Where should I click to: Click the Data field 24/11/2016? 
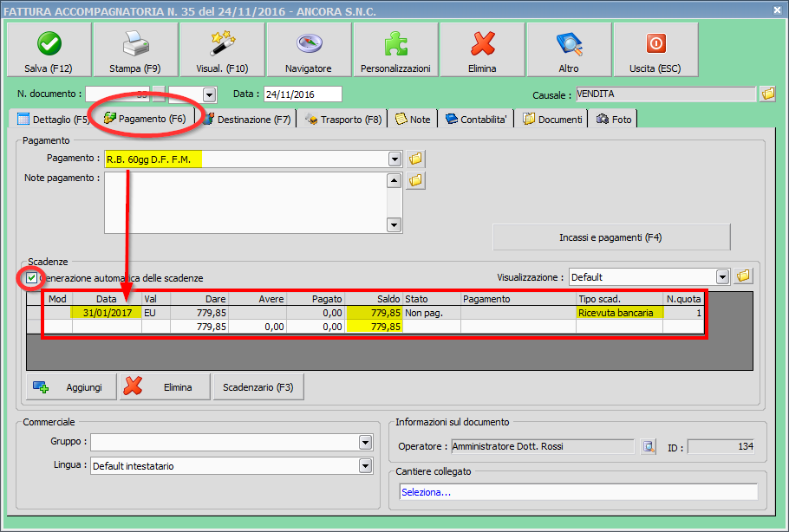tap(303, 94)
